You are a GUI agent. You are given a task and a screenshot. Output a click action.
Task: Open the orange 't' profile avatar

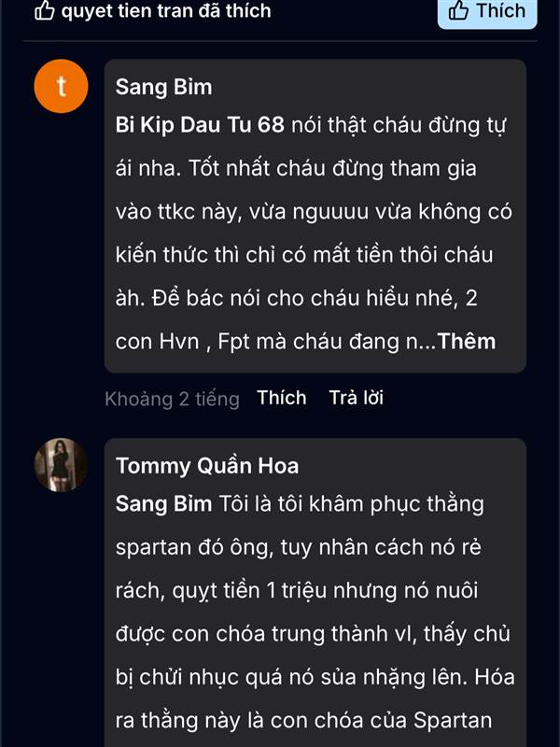point(62,87)
